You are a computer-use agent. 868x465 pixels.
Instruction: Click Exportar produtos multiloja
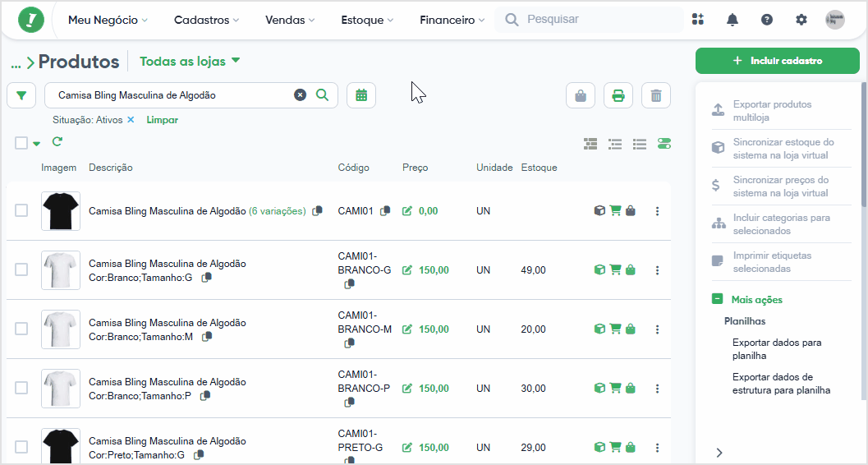[772, 111]
